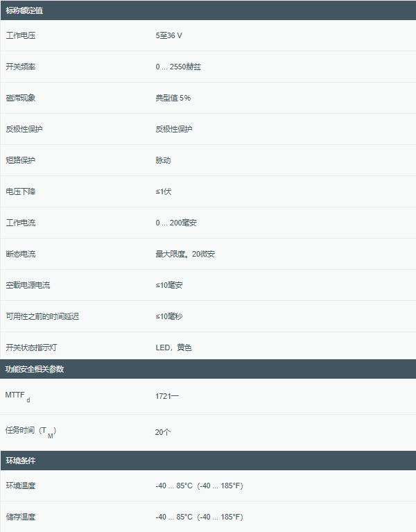
Task: Collapse the 功能安全相关参数 section header
Action: tap(34, 369)
